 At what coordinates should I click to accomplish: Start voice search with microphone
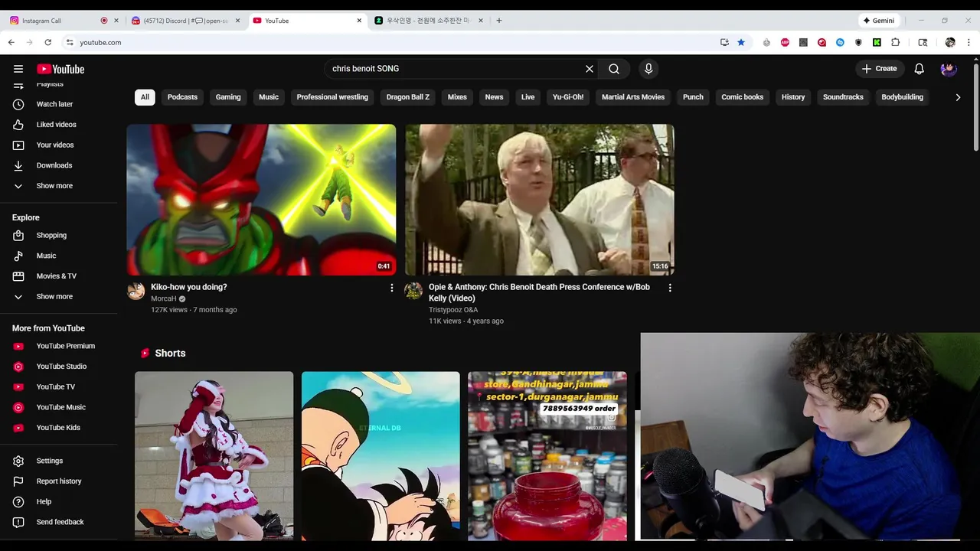pos(648,69)
